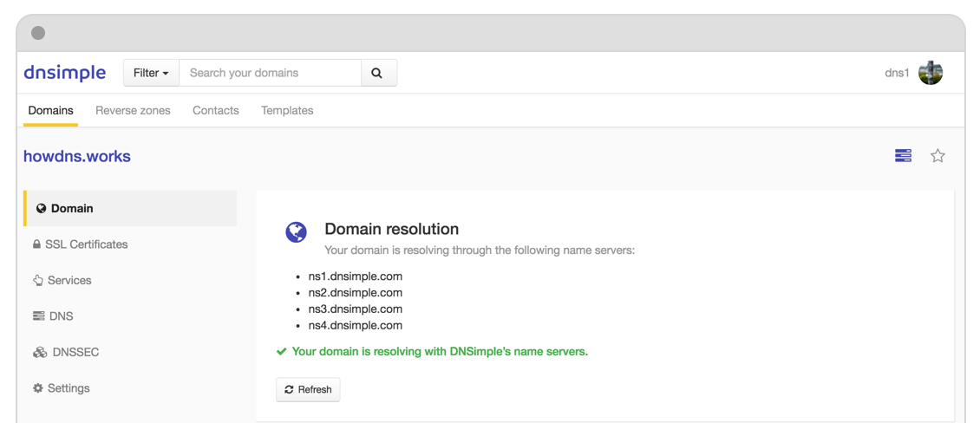The width and height of the screenshot is (980, 423).
Task: Focus the Search your domains field
Action: coord(270,73)
